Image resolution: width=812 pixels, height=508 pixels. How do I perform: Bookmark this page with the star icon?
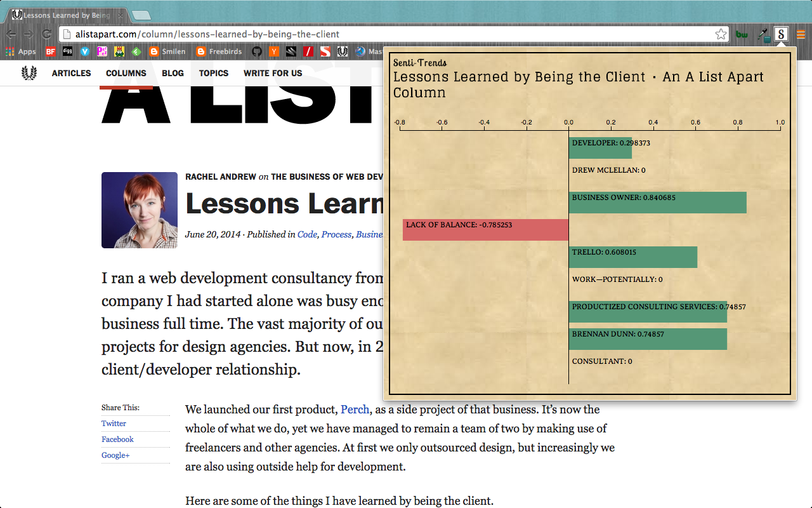(721, 34)
